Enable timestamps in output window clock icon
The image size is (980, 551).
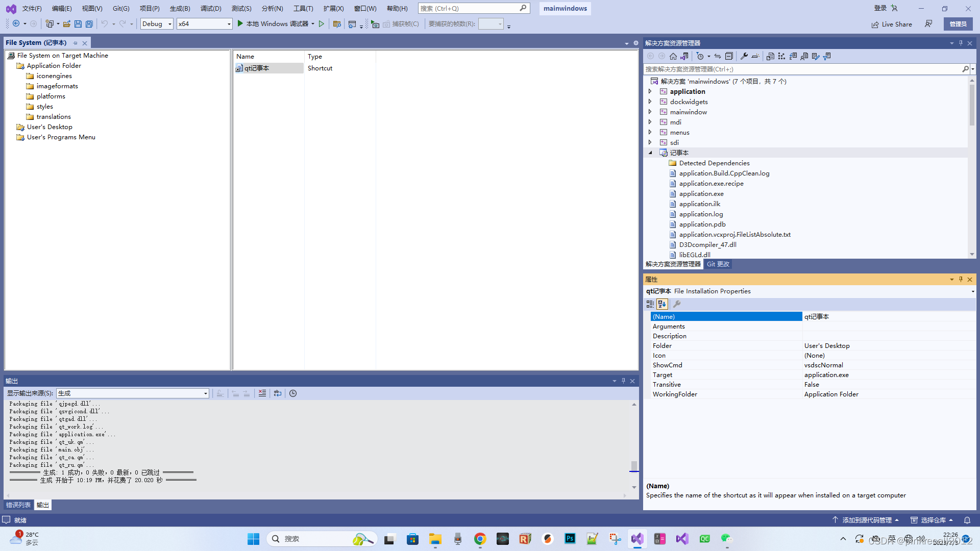pyautogui.click(x=292, y=393)
